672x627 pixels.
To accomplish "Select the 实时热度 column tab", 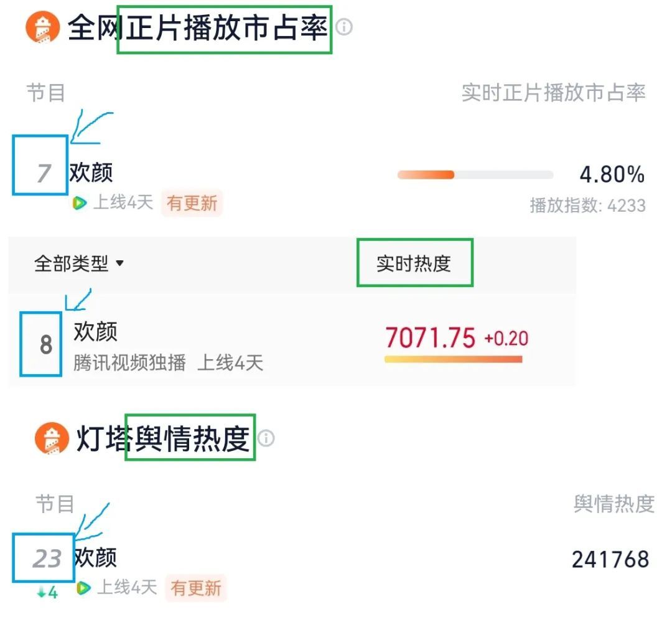I will [x=414, y=263].
